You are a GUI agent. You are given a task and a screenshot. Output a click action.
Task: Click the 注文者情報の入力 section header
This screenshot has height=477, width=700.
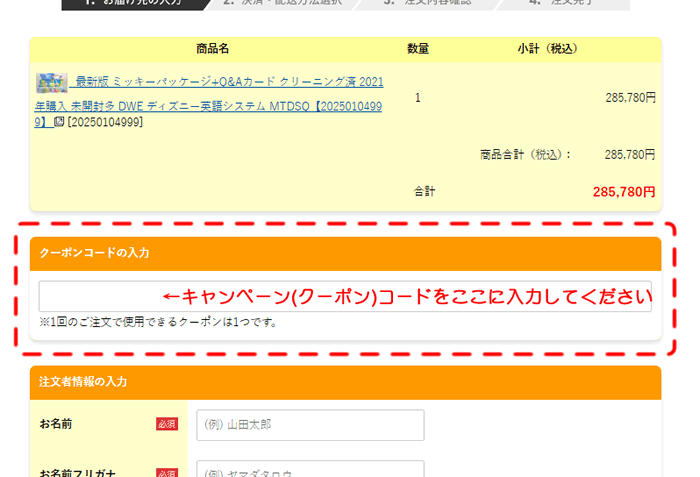pyautogui.click(x=345, y=382)
